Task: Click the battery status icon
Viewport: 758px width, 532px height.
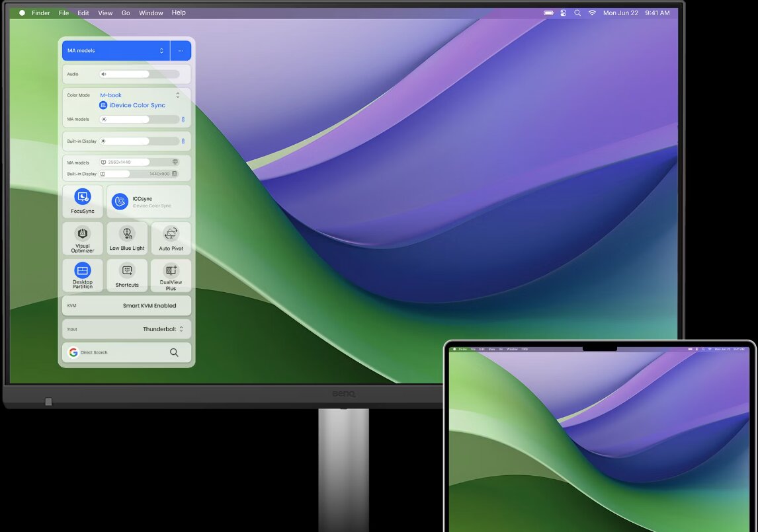Action: click(x=549, y=13)
